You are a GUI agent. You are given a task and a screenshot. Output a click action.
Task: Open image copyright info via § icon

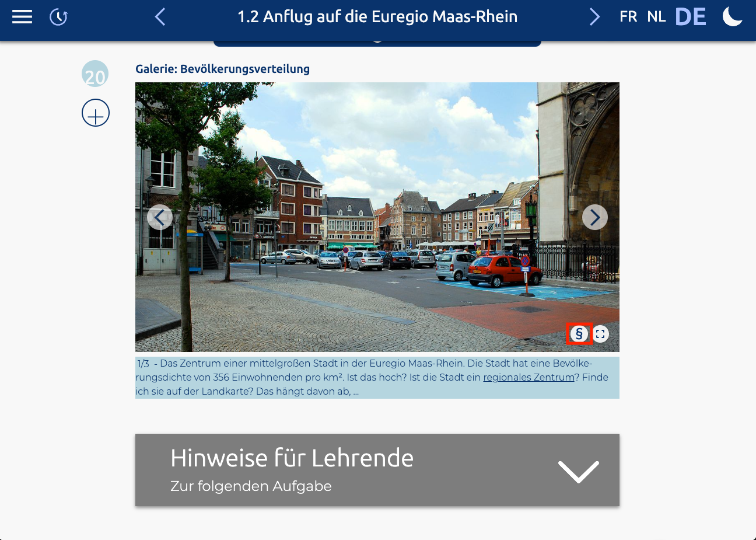click(x=579, y=334)
